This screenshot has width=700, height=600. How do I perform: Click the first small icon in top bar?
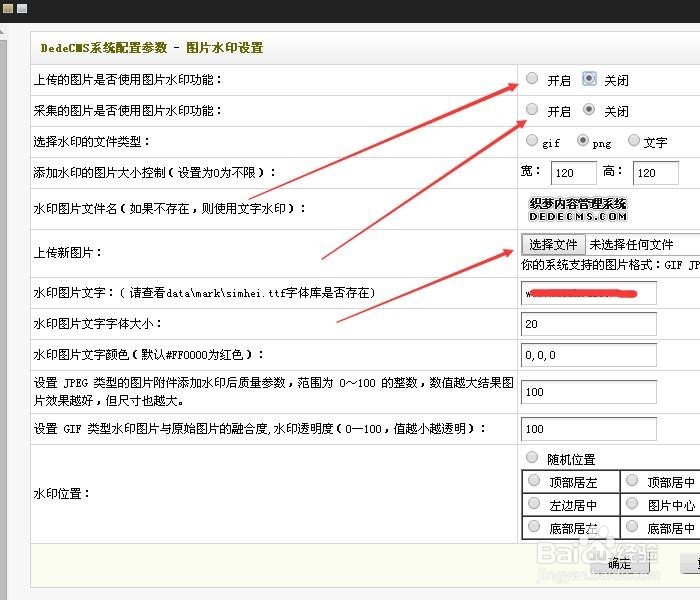[8, 8]
